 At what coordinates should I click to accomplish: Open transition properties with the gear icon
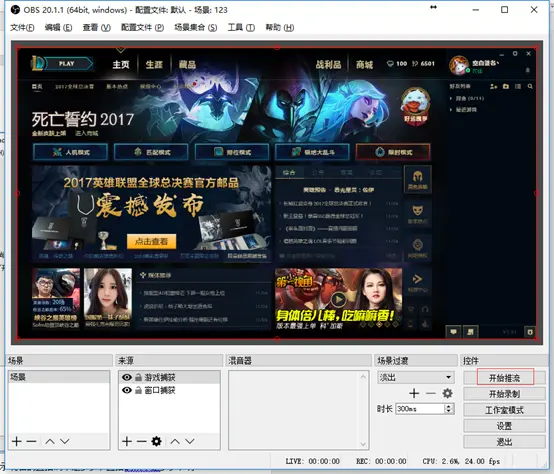(447, 393)
